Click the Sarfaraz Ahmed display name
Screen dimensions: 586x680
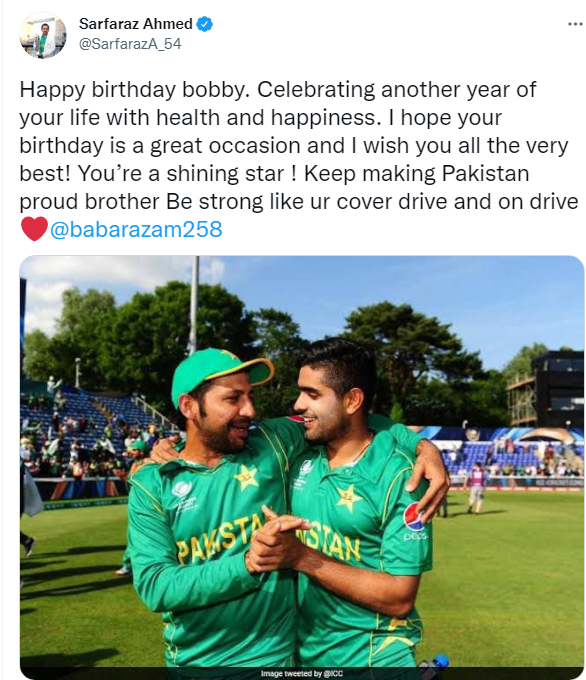click(136, 23)
